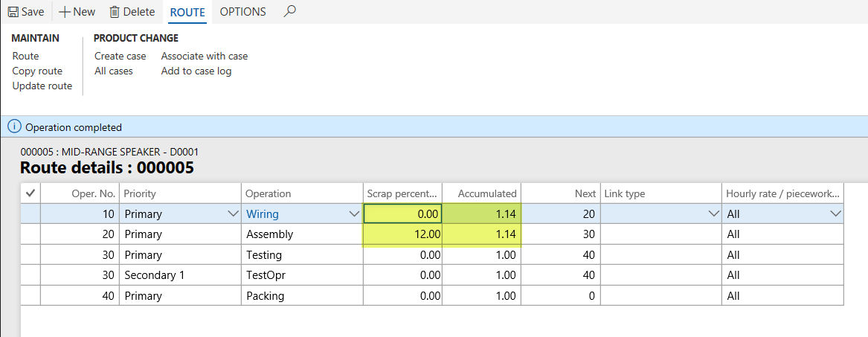Click the info icon in message bar
868x337 pixels.
pyautogui.click(x=14, y=127)
